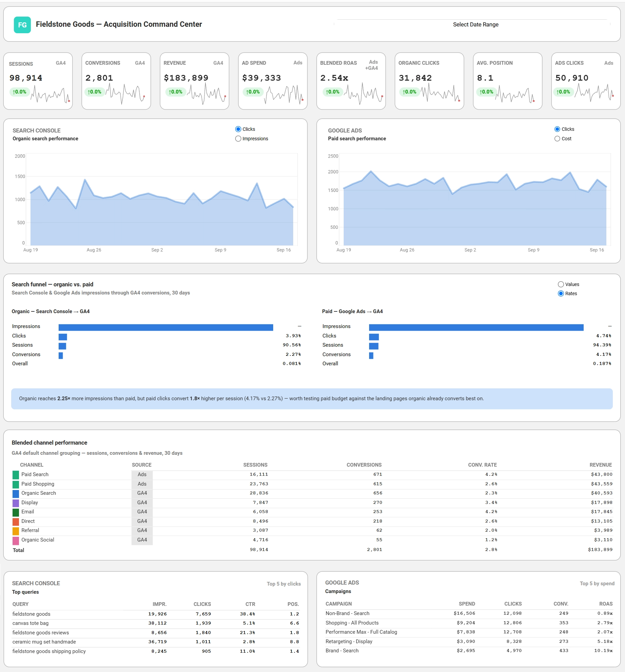The image size is (625, 672).
Task: Click 'Retargeting - Display' campaign row
Action: tap(469, 642)
